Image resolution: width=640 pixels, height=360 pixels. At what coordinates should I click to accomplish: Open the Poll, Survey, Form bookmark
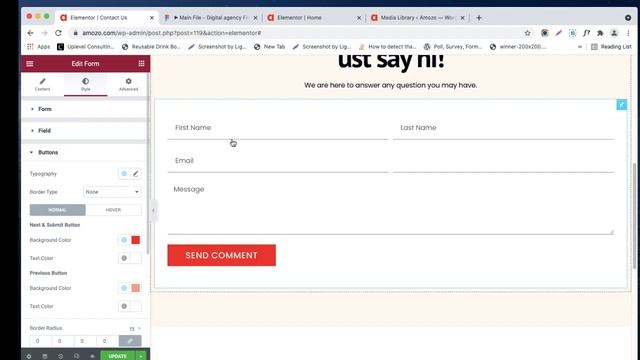pos(453,47)
